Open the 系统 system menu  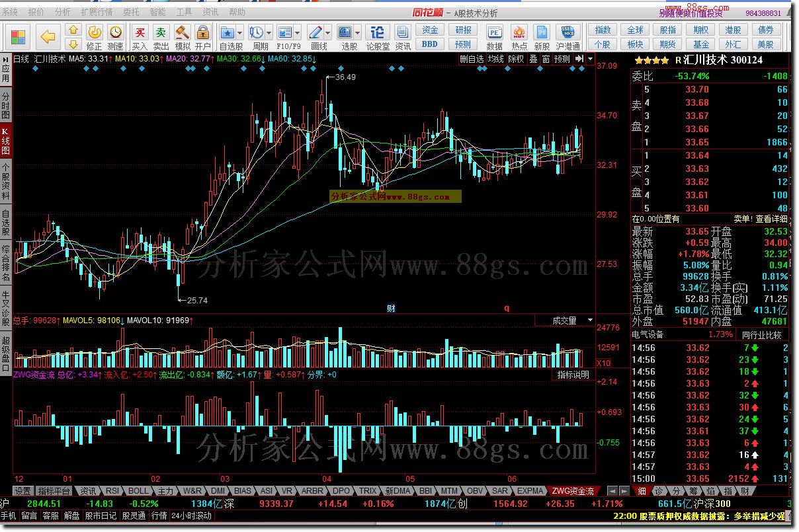11,13
